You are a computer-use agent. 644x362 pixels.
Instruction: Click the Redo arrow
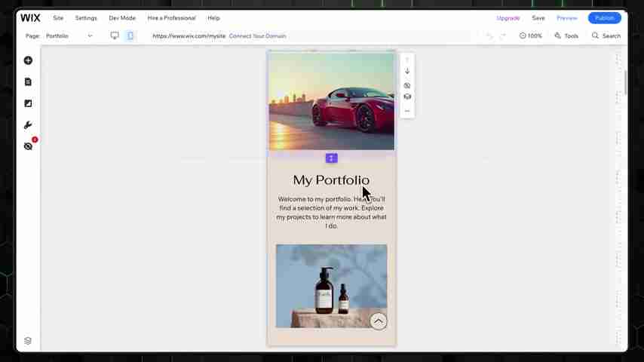coord(503,36)
